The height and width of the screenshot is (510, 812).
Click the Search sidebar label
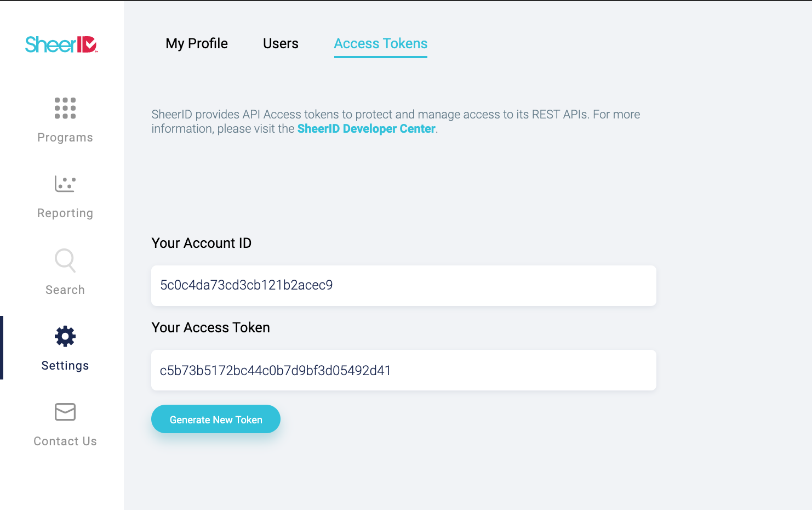coord(65,290)
